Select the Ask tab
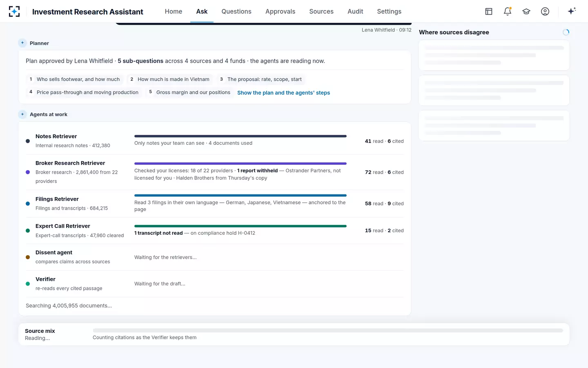 coord(202,11)
